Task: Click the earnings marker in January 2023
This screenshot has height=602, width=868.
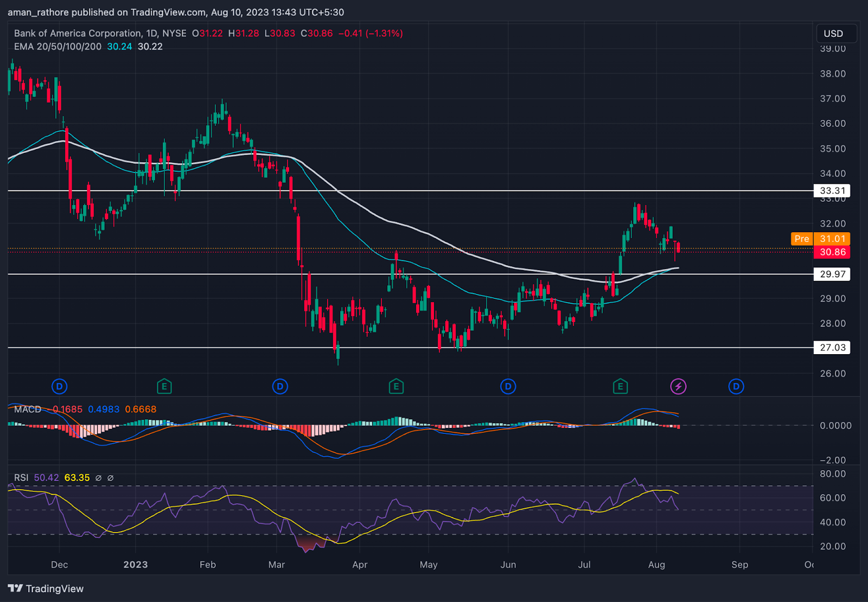Action: point(164,387)
